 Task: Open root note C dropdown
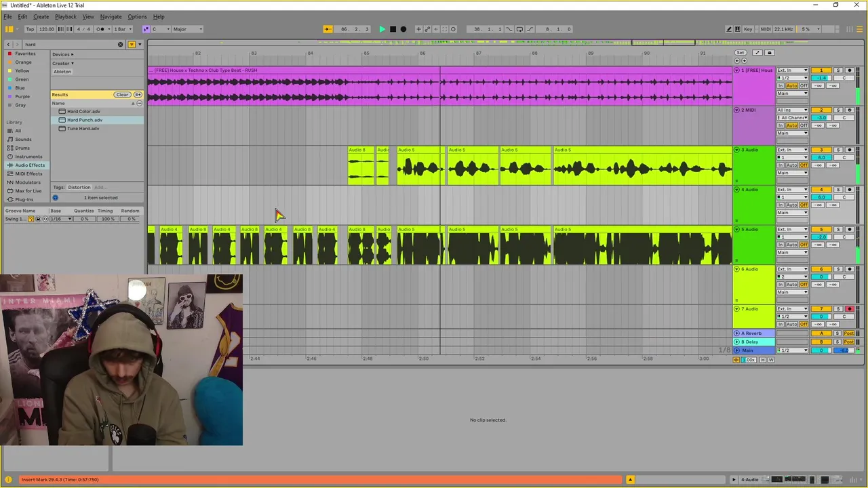pos(160,29)
